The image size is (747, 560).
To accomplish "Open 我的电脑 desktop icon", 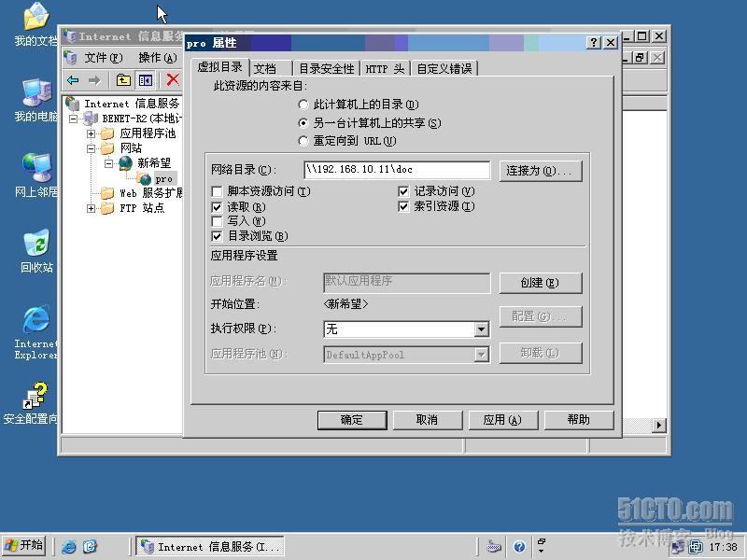I will [x=35, y=100].
